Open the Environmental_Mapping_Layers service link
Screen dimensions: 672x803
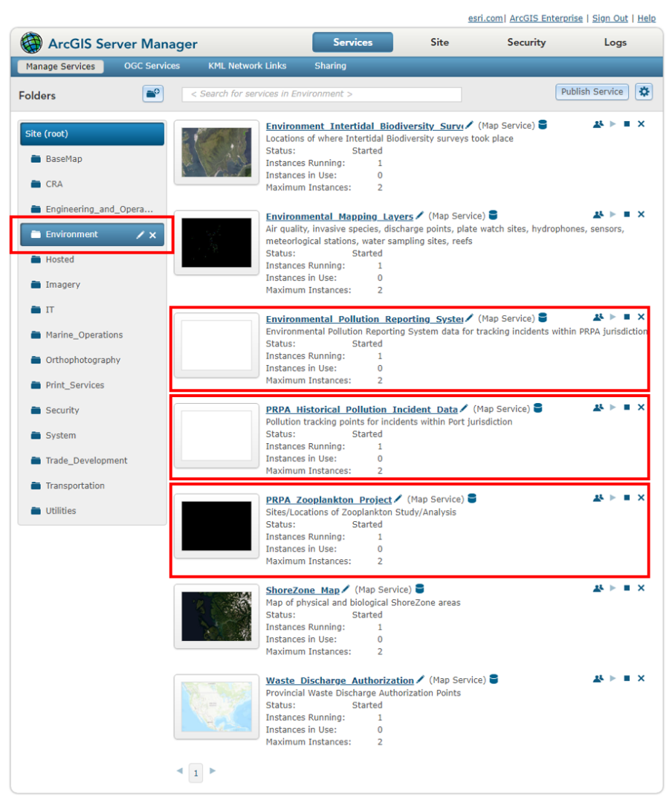(x=339, y=216)
